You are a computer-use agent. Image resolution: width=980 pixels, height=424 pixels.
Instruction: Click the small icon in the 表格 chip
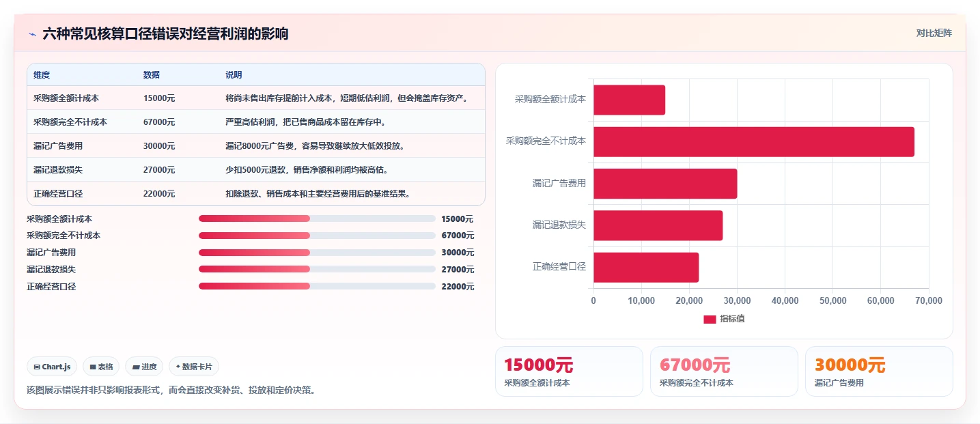[x=93, y=367]
